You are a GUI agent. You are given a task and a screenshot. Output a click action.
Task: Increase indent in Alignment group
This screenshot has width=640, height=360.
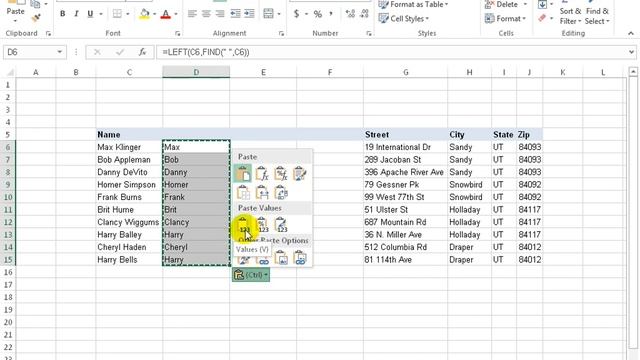pos(249,14)
